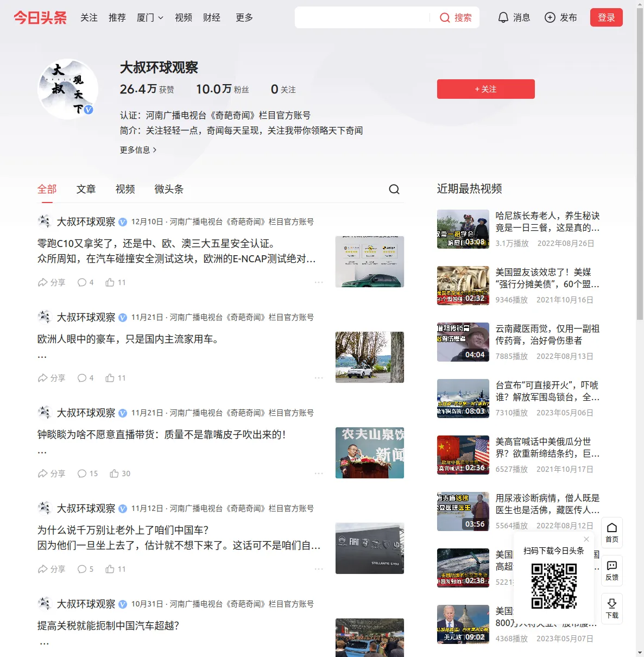Viewport: 644px width, 657px height.
Task: Follow the account with + 关注 button
Action: [485, 89]
